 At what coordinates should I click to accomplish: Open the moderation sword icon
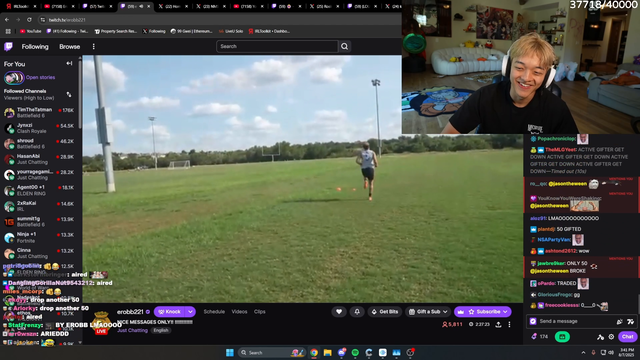click(x=600, y=337)
